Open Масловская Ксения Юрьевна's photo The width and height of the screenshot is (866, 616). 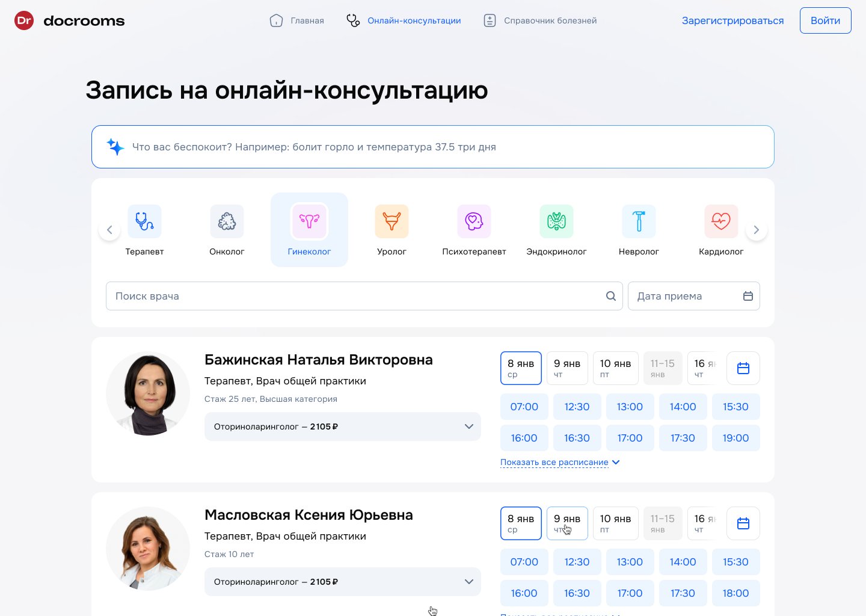pyautogui.click(x=148, y=549)
